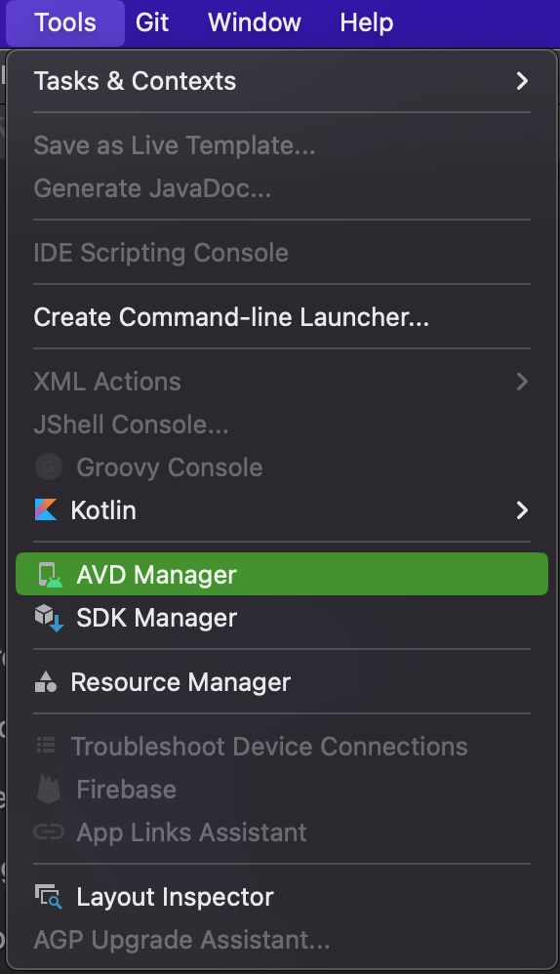The width and height of the screenshot is (560, 974).
Task: Launch AVD Manager from the menu
Action: coord(282,575)
